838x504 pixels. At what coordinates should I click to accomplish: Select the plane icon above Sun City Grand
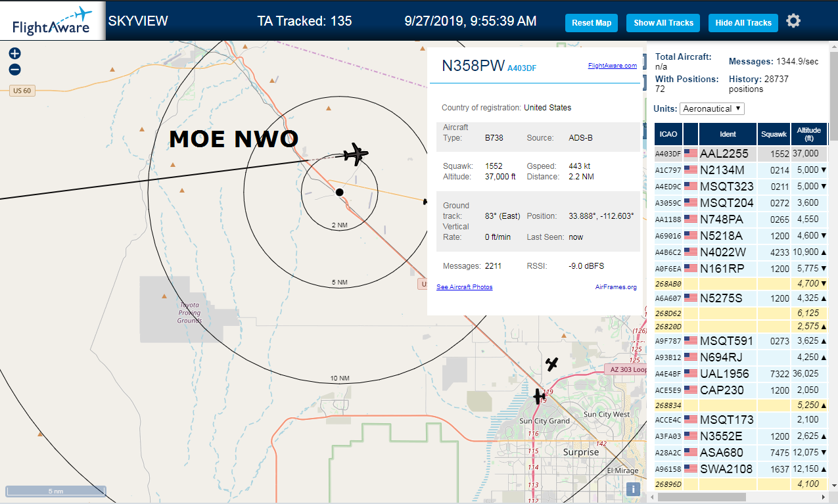539,396
